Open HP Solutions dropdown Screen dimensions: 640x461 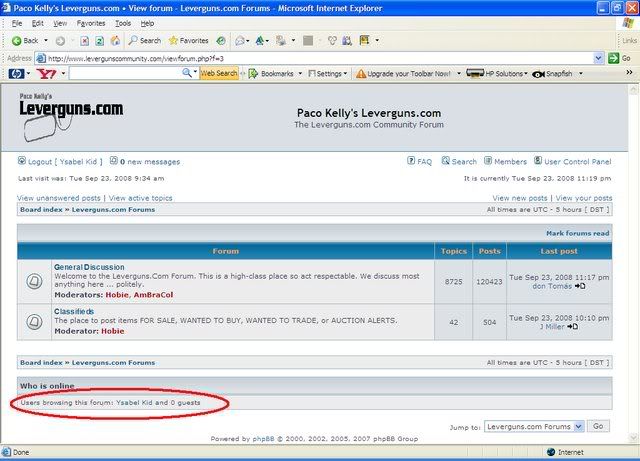click(x=497, y=74)
